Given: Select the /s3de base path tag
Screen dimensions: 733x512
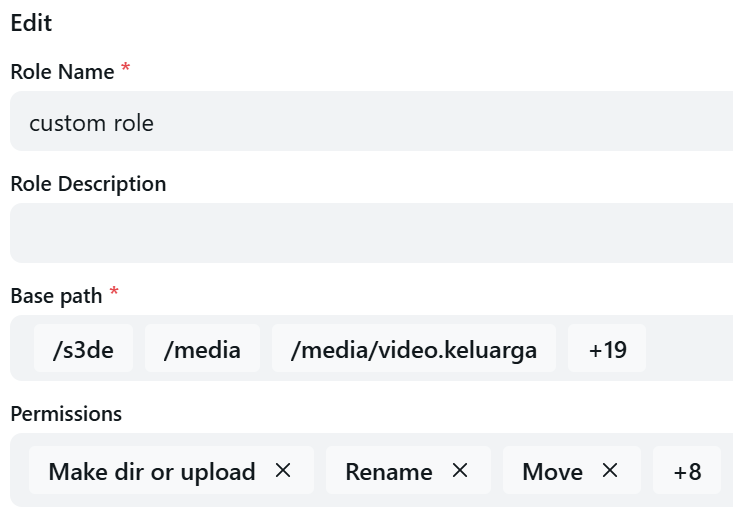Looking at the screenshot, I should pos(83,349).
